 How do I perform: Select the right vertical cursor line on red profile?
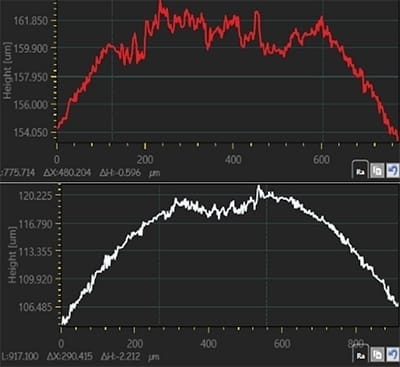click(x=322, y=72)
